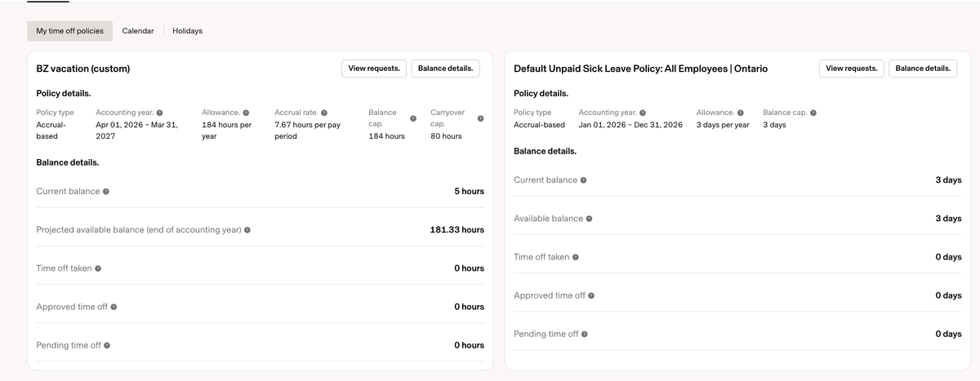Image resolution: width=980 pixels, height=381 pixels.
Task: Click the Default Unpaid Sick Leave Policy title
Action: 641,69
